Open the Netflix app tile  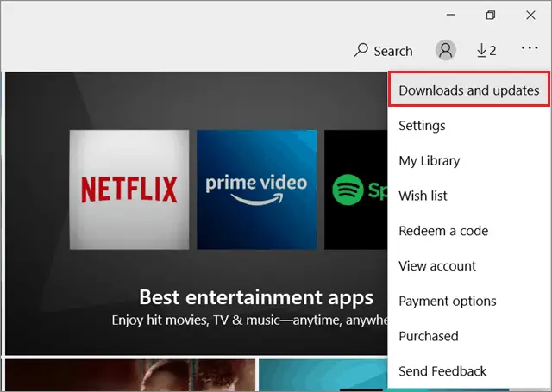tap(129, 190)
